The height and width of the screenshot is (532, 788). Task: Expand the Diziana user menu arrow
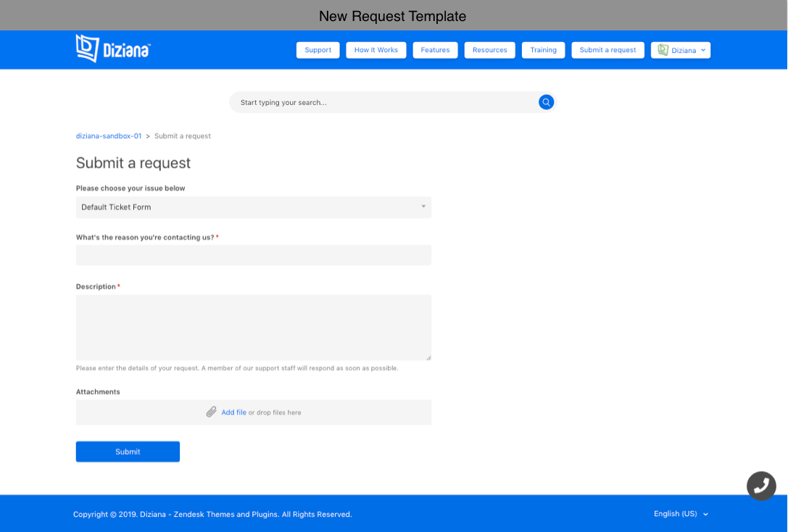tap(703, 50)
